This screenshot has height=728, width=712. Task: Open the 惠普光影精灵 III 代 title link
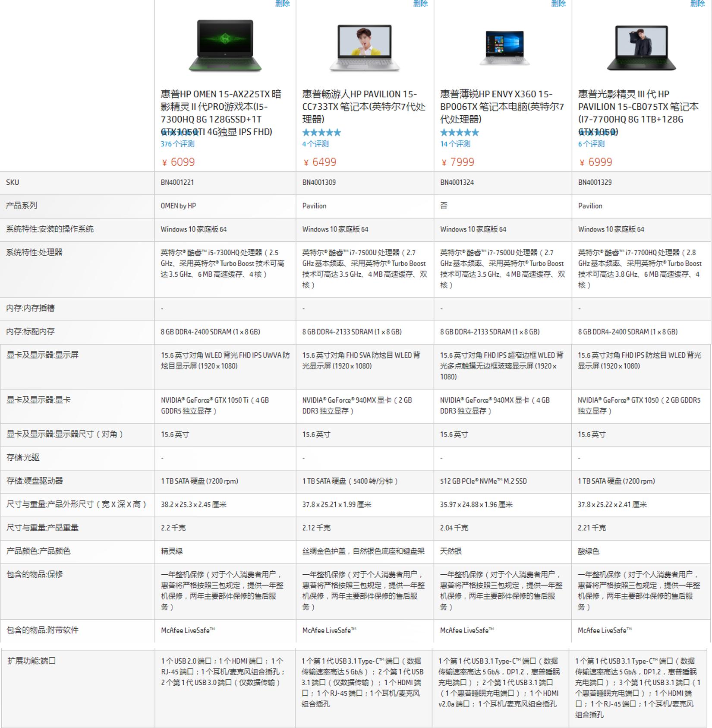point(638,113)
